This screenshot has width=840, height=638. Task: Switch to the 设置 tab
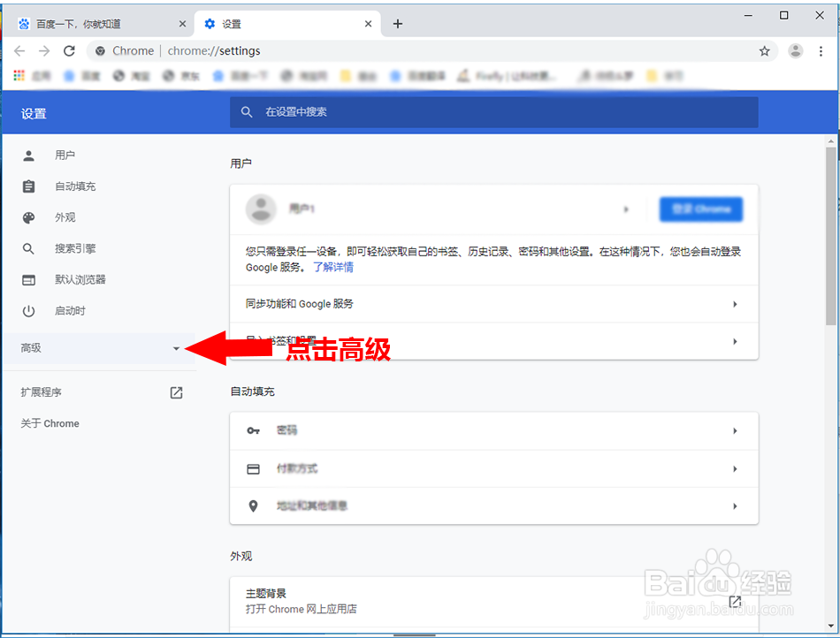pos(287,24)
